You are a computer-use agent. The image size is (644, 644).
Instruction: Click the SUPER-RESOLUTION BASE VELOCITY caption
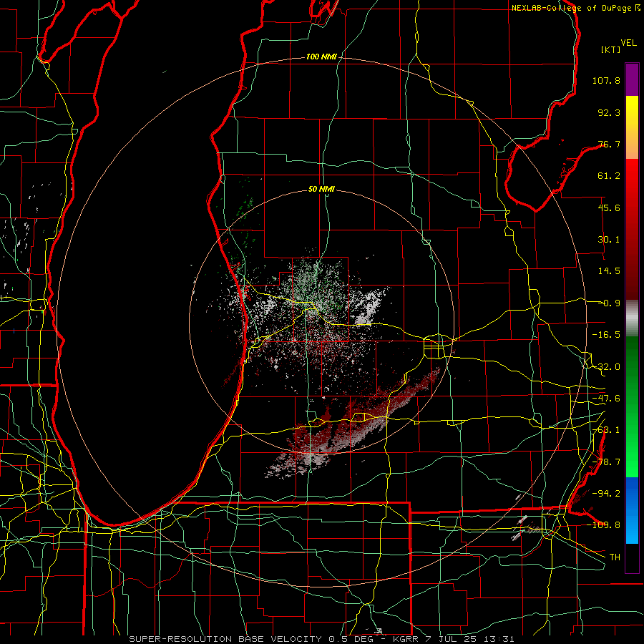click(225, 639)
